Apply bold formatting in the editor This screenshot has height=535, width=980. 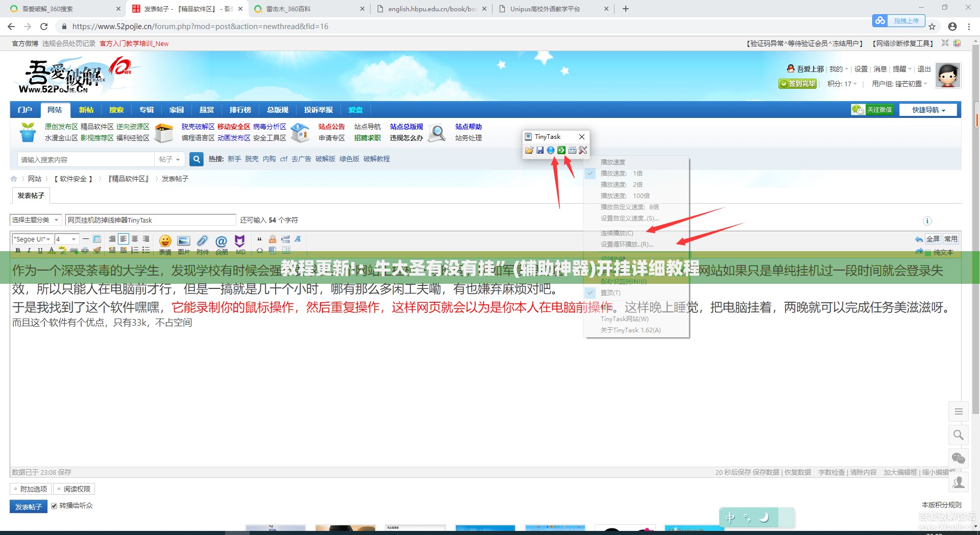(18, 250)
